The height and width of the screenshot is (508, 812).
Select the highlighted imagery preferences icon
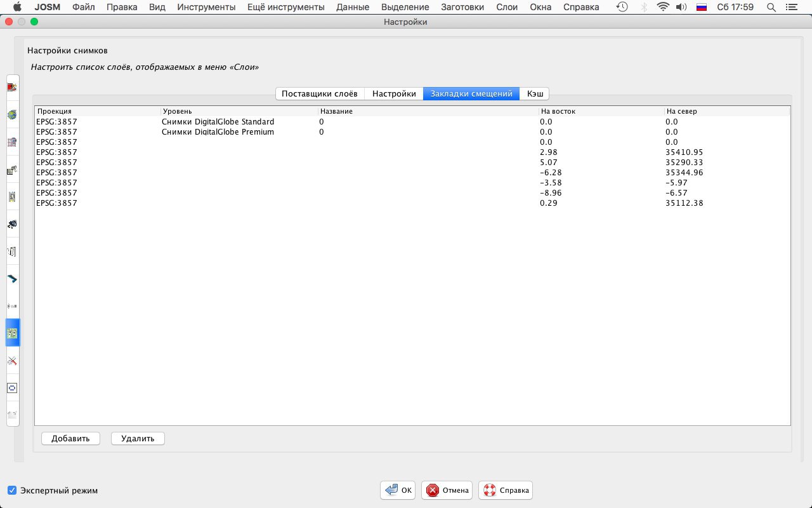[x=12, y=333]
